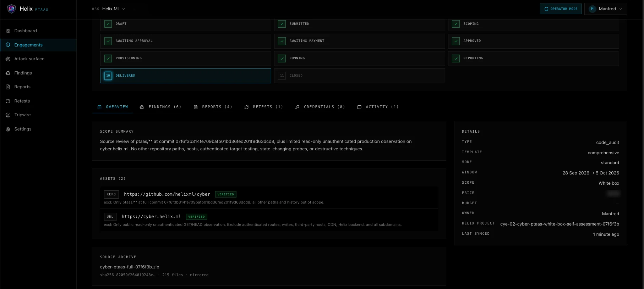Click the checkmark box on the DRAFT stage
The image size is (644, 289).
coord(108,24)
